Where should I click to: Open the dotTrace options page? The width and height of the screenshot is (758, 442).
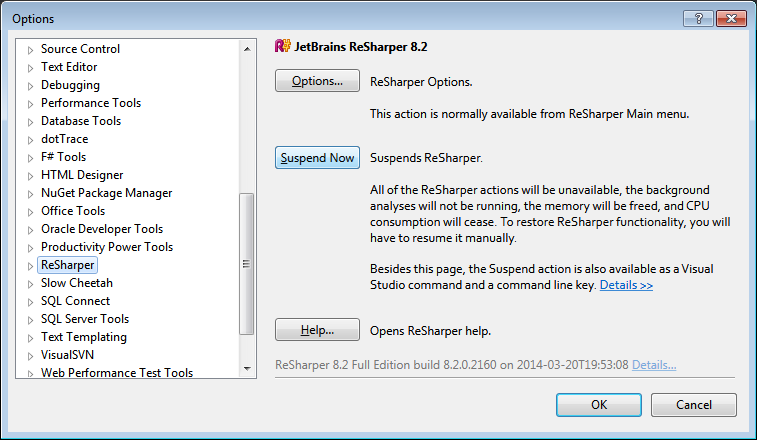pyautogui.click(x=64, y=139)
